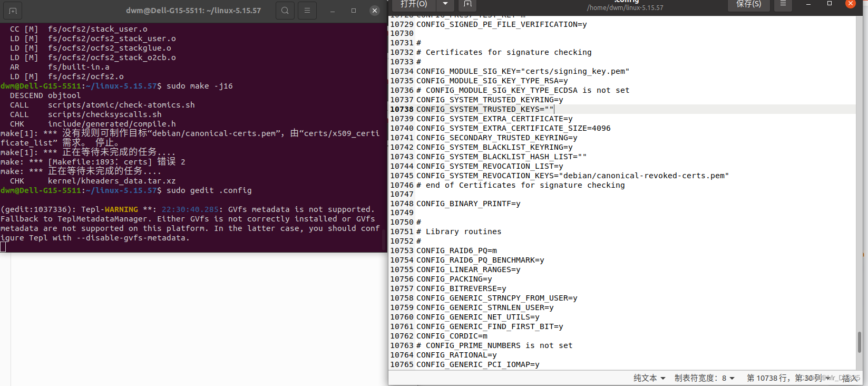The height and width of the screenshot is (386, 868).
Task: Click the 'sudo make -j16' command in terminal
Action: click(200, 86)
